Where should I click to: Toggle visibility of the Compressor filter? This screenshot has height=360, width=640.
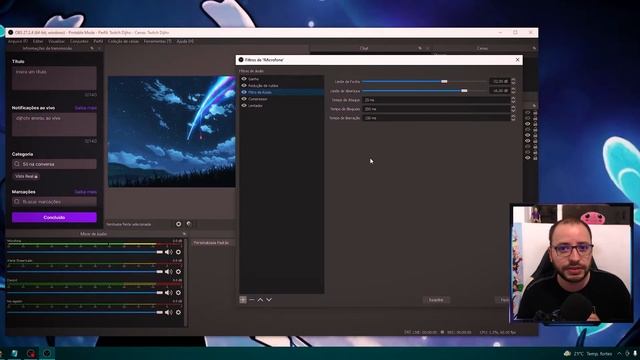point(244,99)
